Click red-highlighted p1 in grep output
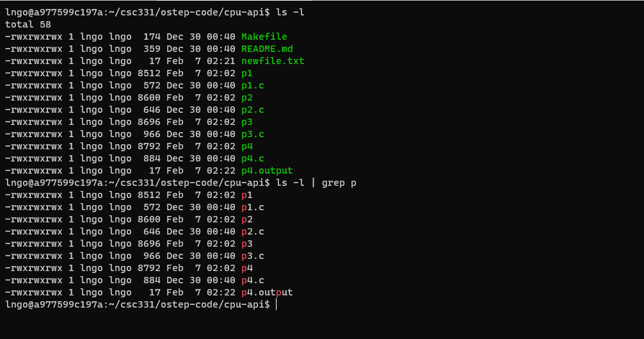 [x=247, y=195]
